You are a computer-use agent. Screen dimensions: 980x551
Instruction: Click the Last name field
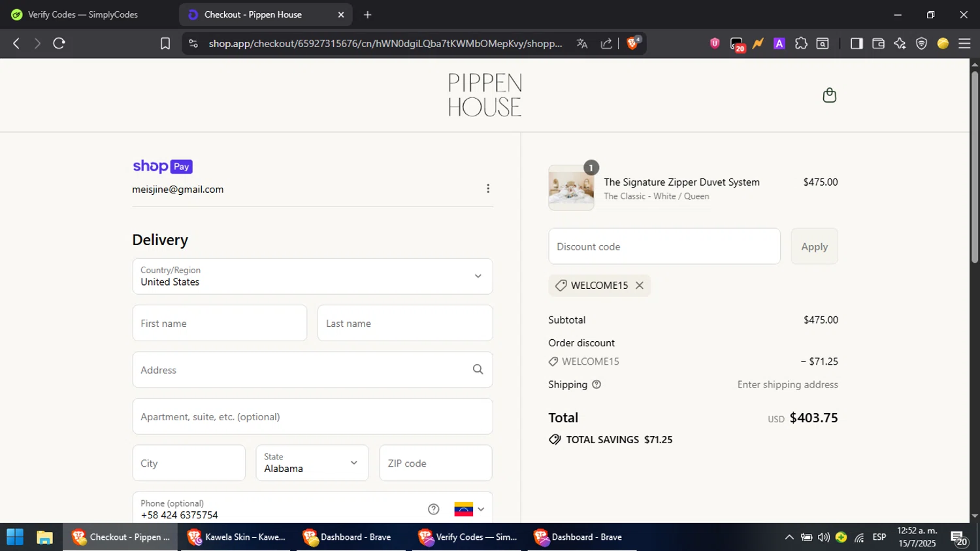405,323
